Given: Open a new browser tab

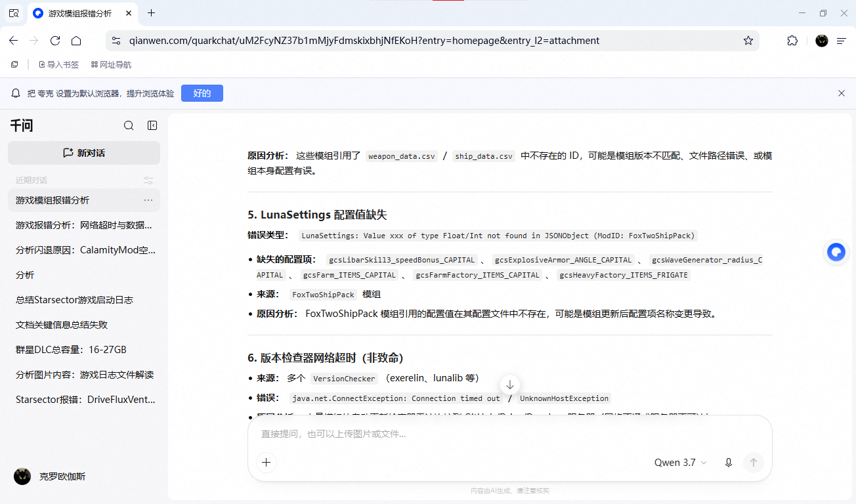Looking at the screenshot, I should coord(151,13).
